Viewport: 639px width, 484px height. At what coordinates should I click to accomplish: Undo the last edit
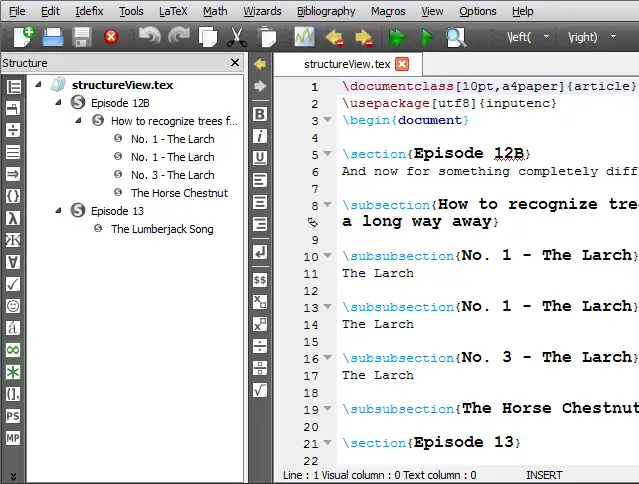click(x=150, y=36)
